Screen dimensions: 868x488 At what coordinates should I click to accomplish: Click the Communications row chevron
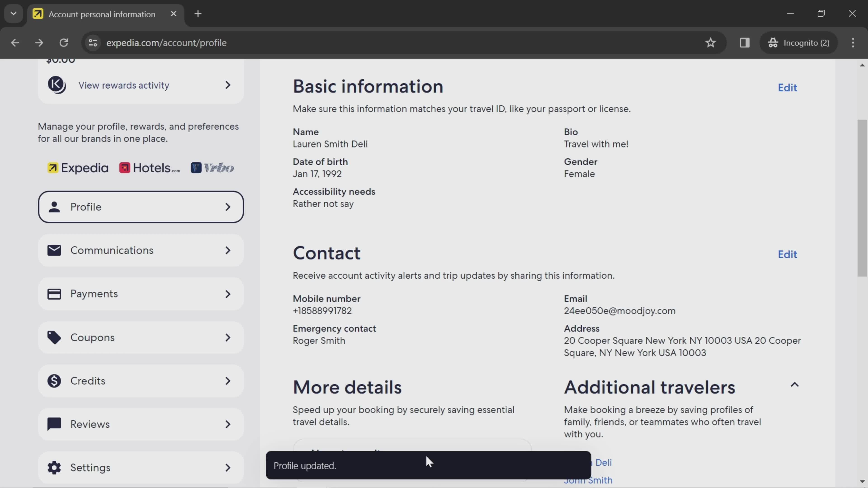click(228, 250)
